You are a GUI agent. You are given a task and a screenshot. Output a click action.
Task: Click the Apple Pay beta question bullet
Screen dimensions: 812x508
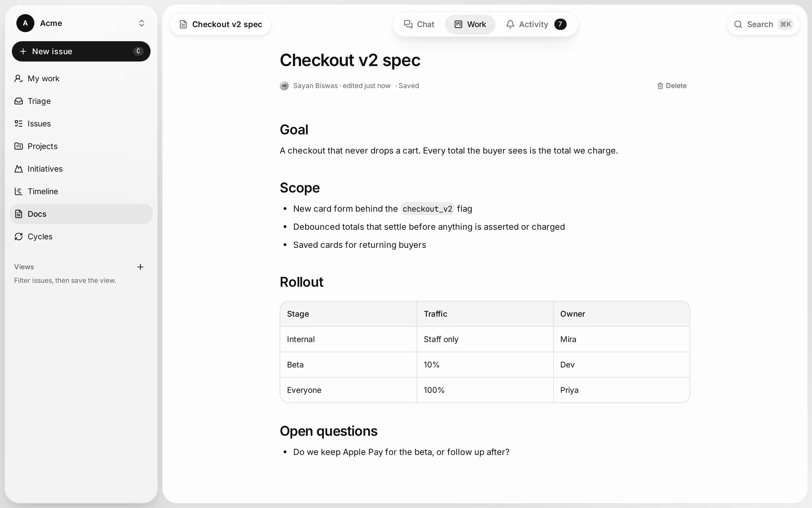[401, 452]
